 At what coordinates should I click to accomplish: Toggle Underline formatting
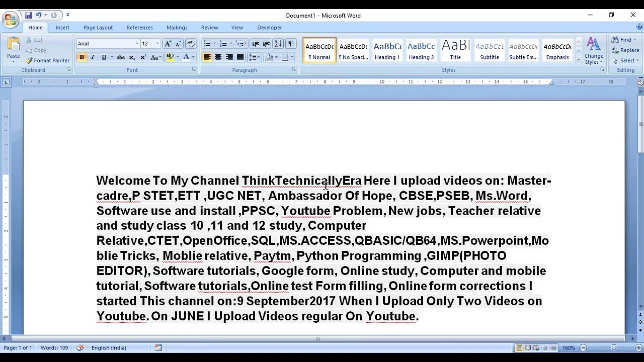click(104, 57)
